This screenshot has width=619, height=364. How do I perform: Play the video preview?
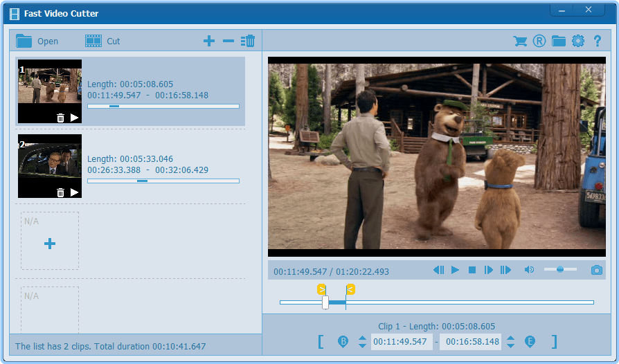click(x=455, y=270)
